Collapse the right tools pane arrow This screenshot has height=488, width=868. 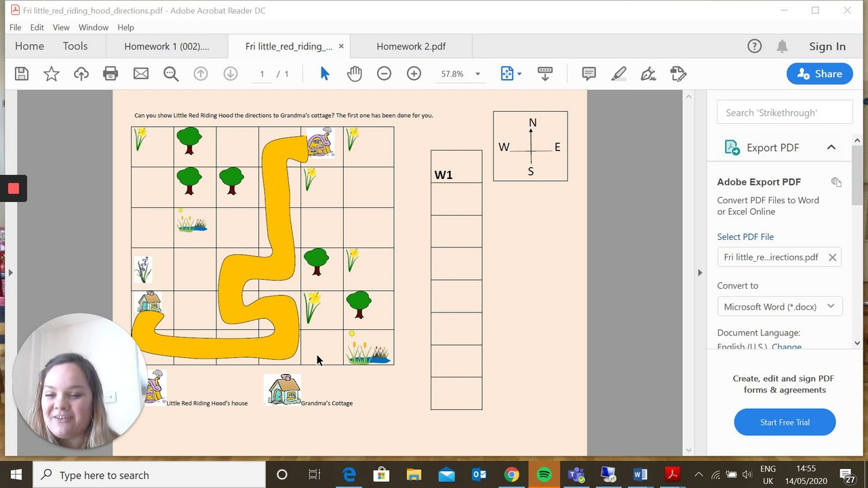(700, 272)
